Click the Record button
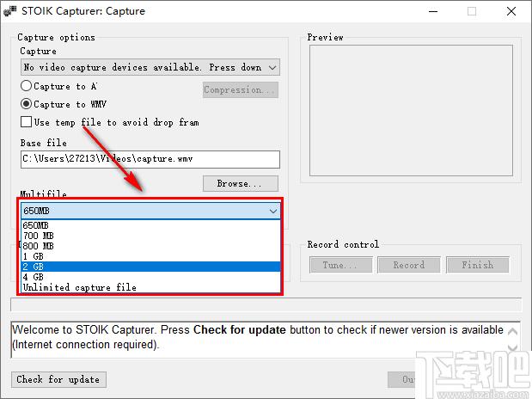Image resolution: width=532 pixels, height=399 pixels. (x=409, y=265)
